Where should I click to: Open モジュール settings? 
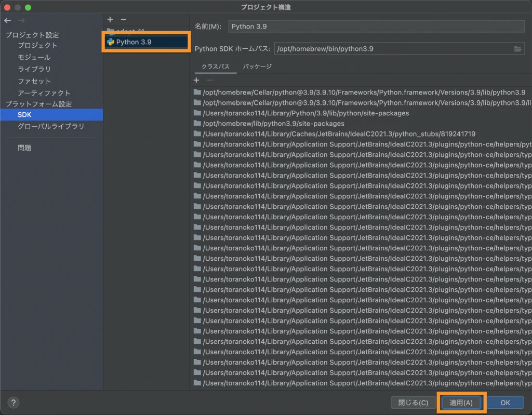point(34,57)
